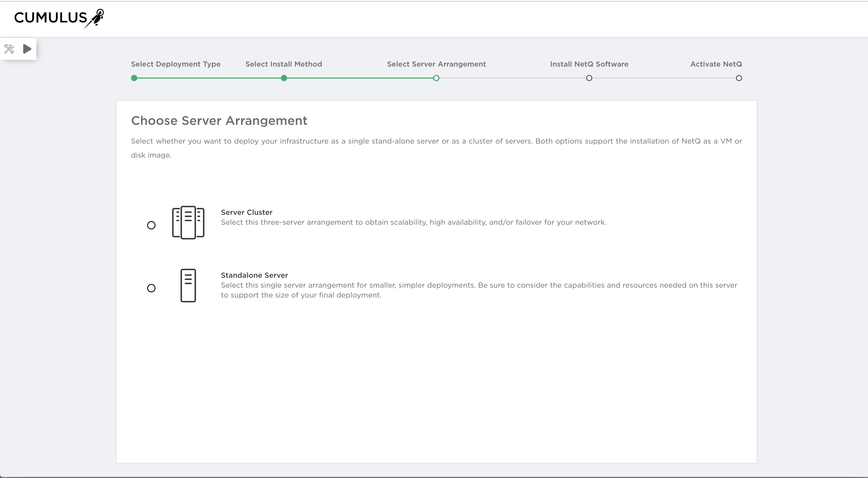Click the Select Deployment Type step label
Image resolution: width=868 pixels, height=478 pixels.
coord(176,64)
